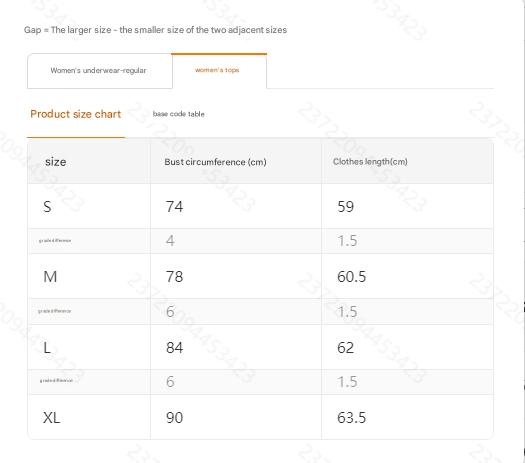This screenshot has height=463, width=525.
Task: Select the M size row
Action: (x=260, y=276)
